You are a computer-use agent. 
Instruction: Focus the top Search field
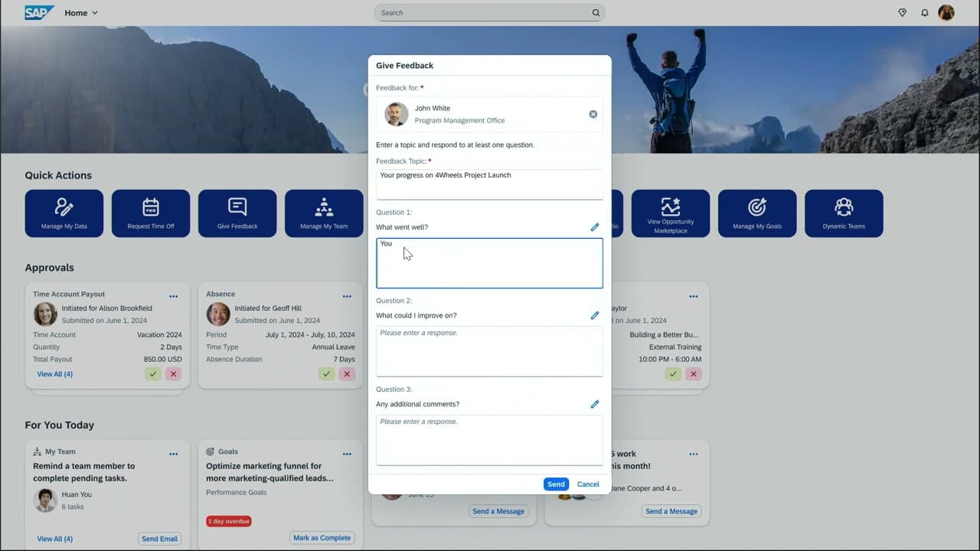[x=489, y=13]
